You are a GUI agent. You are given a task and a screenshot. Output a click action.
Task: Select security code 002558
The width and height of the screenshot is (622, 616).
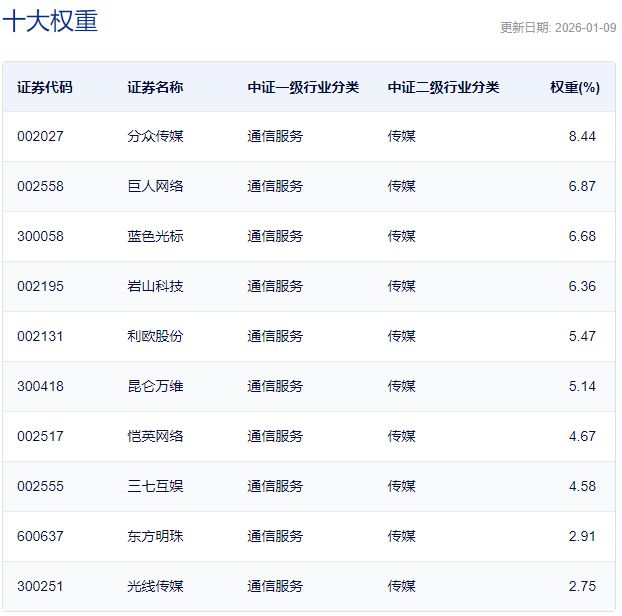(40, 186)
